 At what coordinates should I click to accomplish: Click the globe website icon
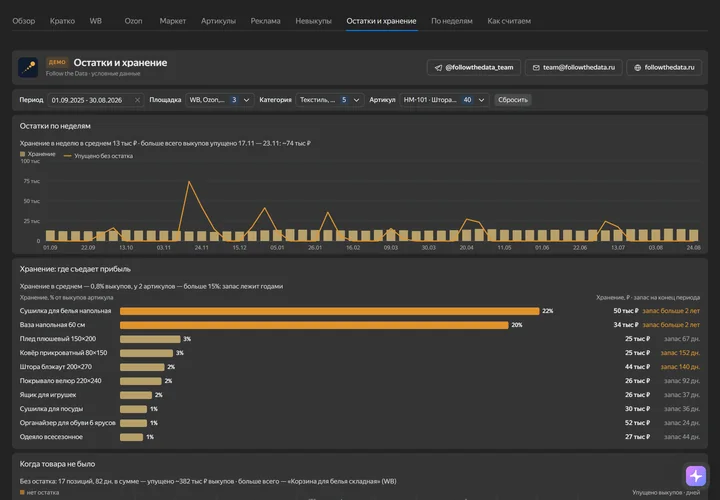637,68
